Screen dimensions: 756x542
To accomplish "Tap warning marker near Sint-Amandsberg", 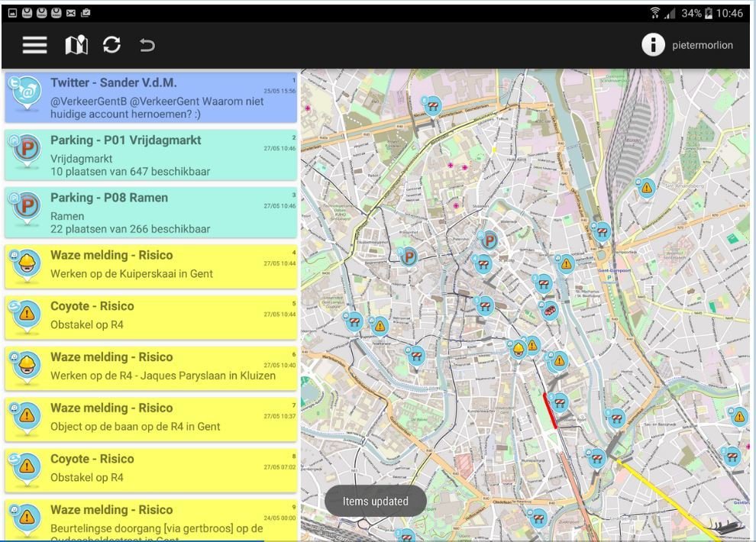I will click(x=646, y=188).
